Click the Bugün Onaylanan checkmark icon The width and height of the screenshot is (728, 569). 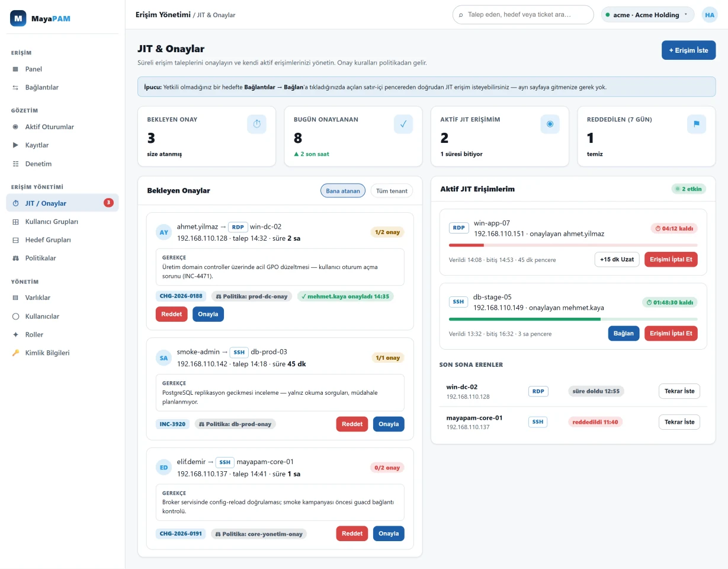tap(403, 124)
